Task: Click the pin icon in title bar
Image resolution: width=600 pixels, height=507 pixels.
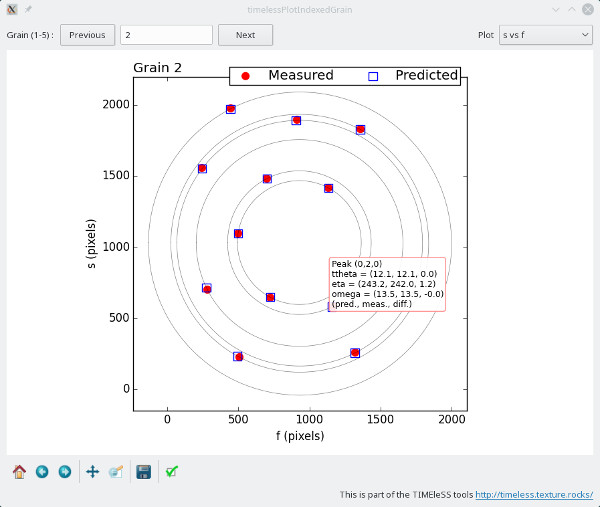Action: (28, 9)
